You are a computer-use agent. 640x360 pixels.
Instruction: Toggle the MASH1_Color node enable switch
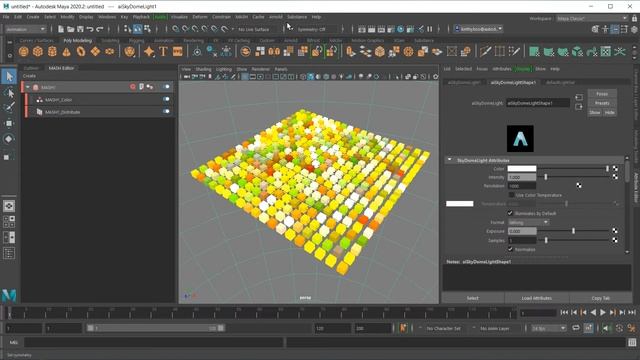pos(166,99)
